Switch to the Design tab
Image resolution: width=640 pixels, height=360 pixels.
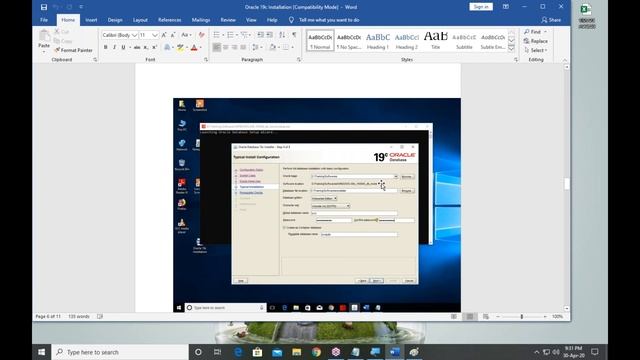[115, 20]
